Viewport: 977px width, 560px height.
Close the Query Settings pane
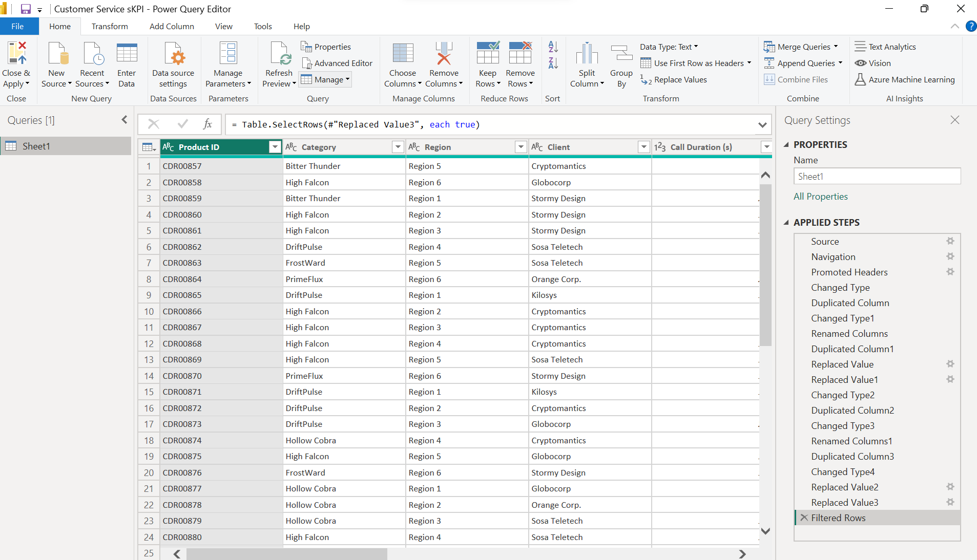(x=954, y=120)
